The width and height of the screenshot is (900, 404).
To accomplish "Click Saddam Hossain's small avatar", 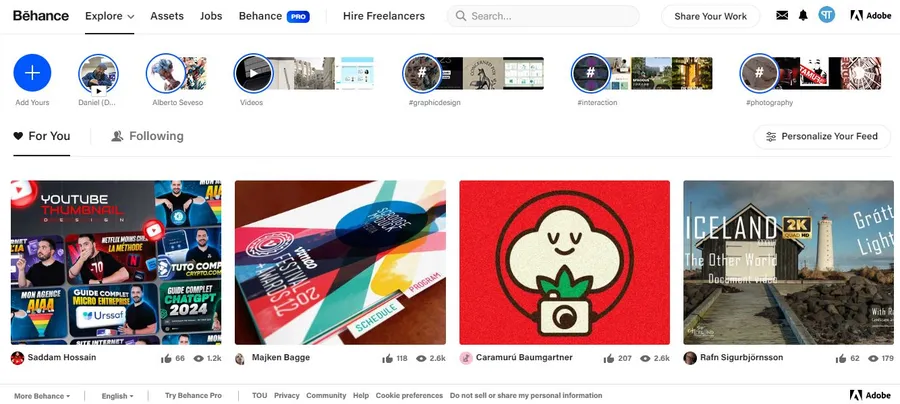I will (17, 358).
